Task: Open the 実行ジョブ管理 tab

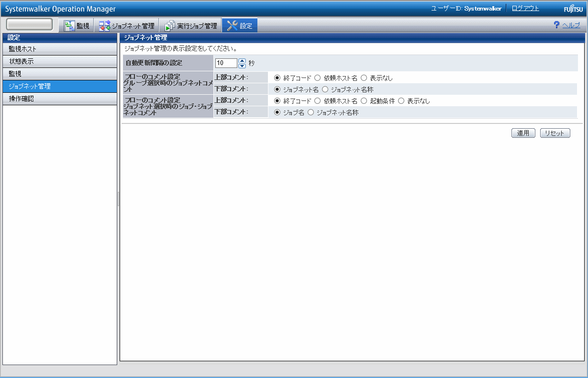Action: click(190, 26)
